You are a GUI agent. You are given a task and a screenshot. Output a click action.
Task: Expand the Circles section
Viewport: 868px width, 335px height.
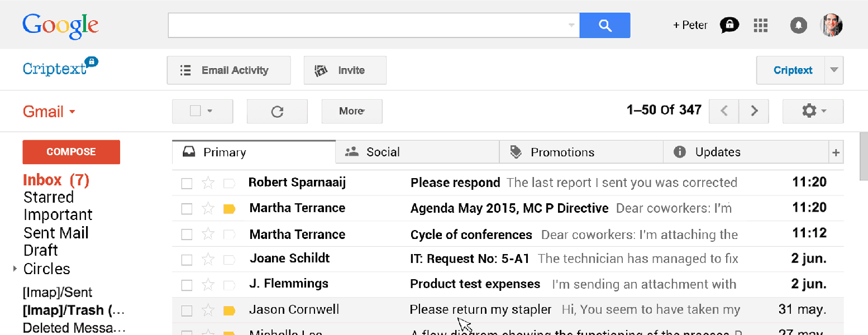tap(13, 269)
